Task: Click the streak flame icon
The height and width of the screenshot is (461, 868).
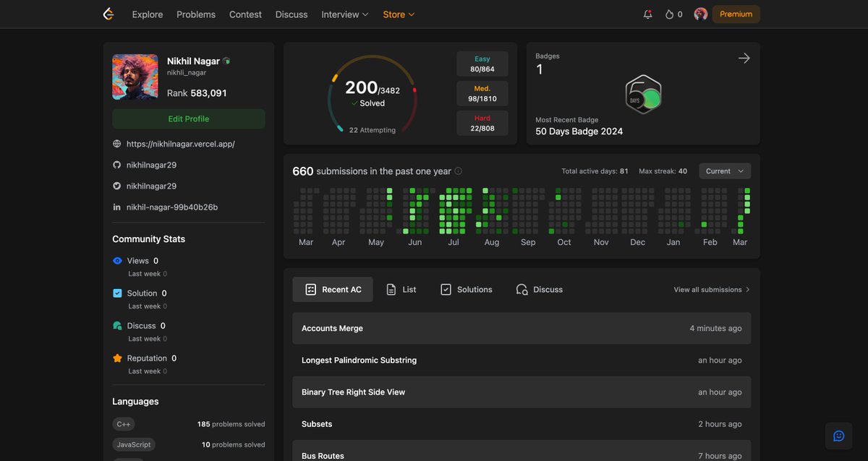Action: [669, 14]
